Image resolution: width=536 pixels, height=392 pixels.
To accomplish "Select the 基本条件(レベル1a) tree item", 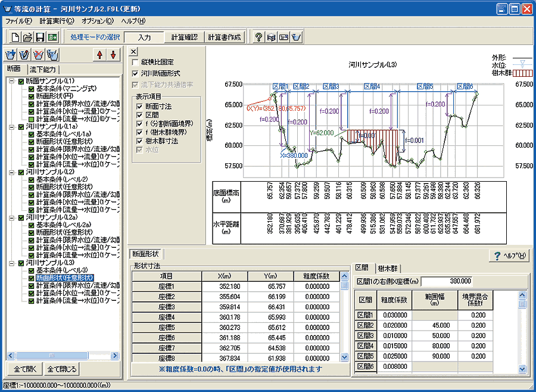I will point(64,135).
